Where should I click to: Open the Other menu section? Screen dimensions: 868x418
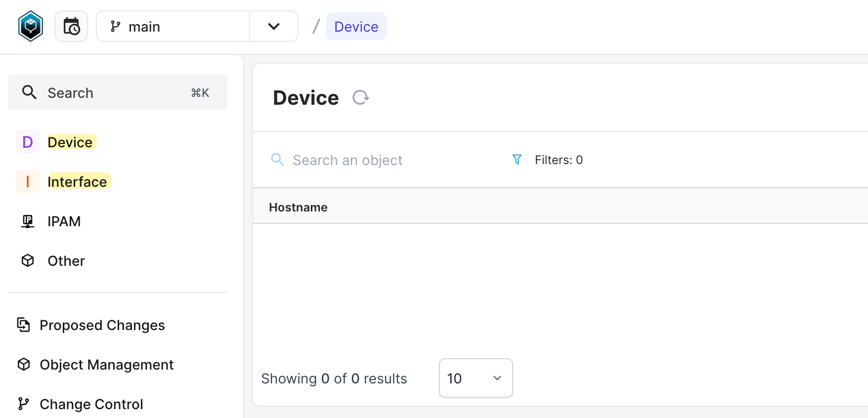(x=66, y=261)
